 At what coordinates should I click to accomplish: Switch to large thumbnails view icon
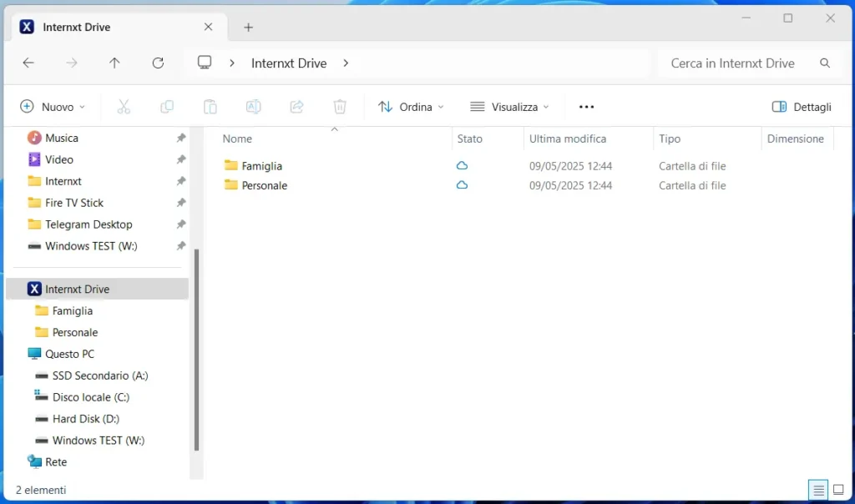point(838,490)
